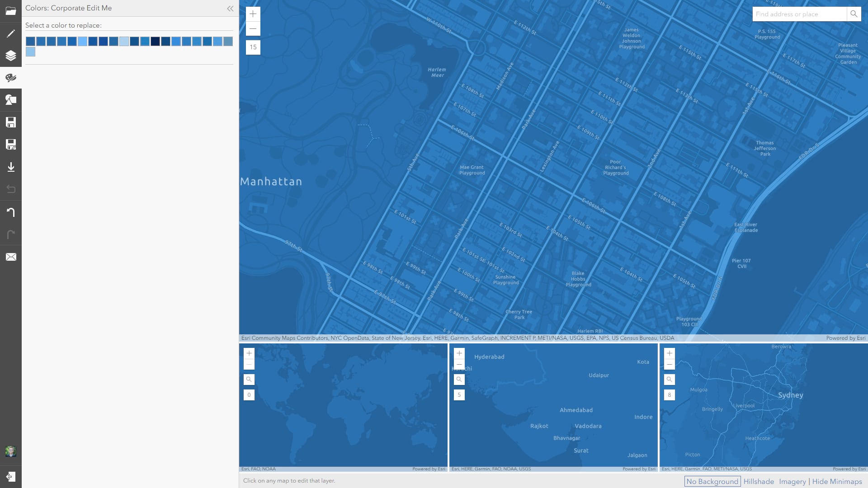Open the layers stack panel
The width and height of the screenshot is (868, 488).
tap(11, 56)
